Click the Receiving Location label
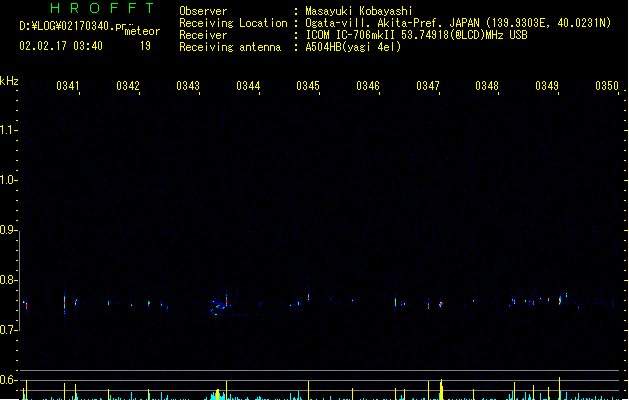629x400 pixels. point(233,23)
